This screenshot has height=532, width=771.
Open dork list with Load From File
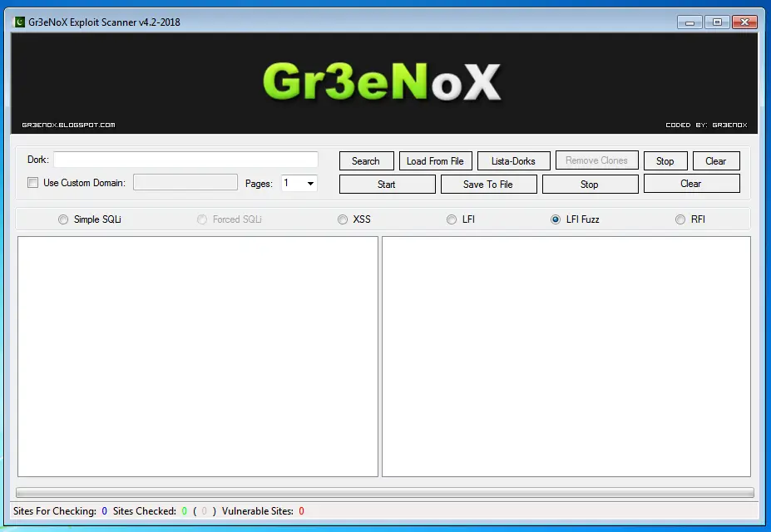tap(435, 160)
